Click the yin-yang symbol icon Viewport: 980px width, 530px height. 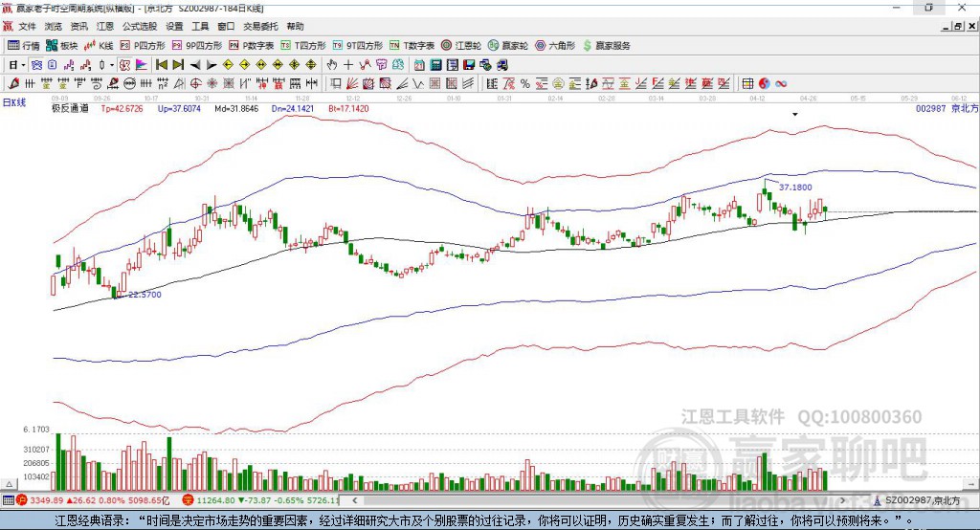(764, 84)
